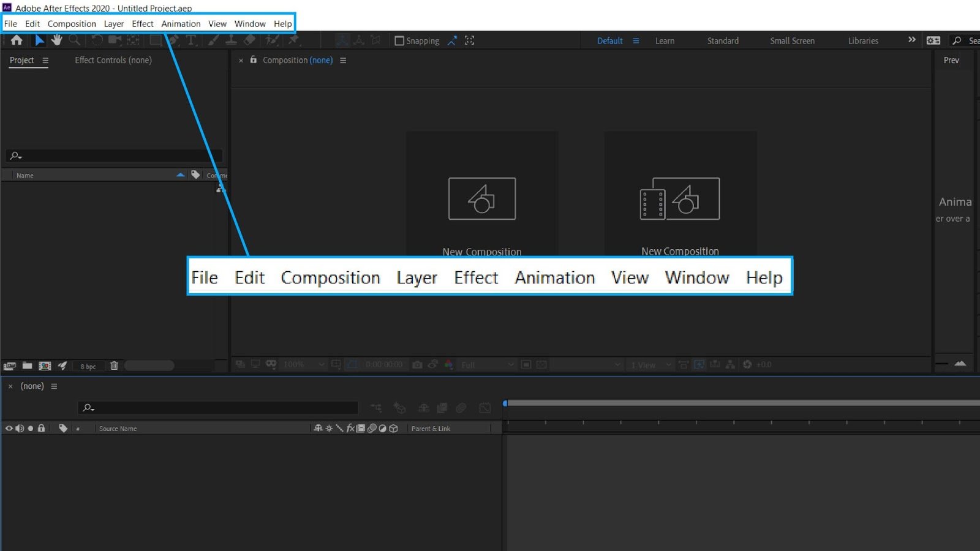This screenshot has width=980, height=551.
Task: Select the Puppet Pin tool
Action: (x=294, y=40)
